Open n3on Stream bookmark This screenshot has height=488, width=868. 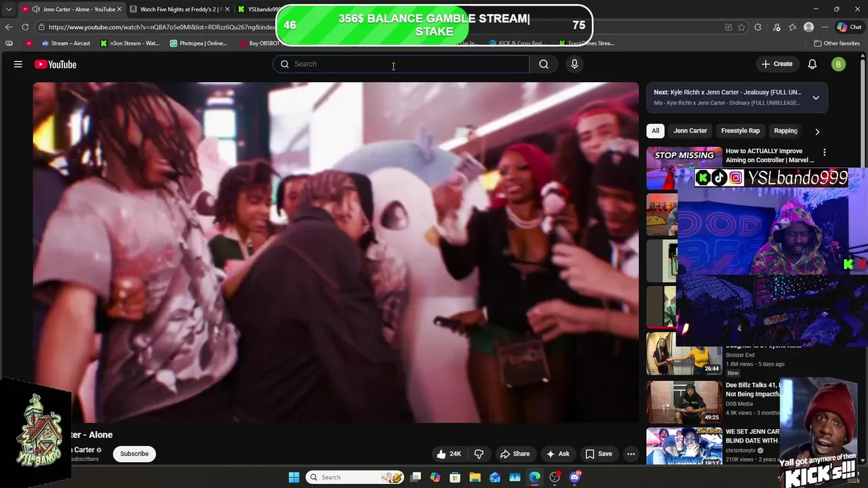pos(130,43)
